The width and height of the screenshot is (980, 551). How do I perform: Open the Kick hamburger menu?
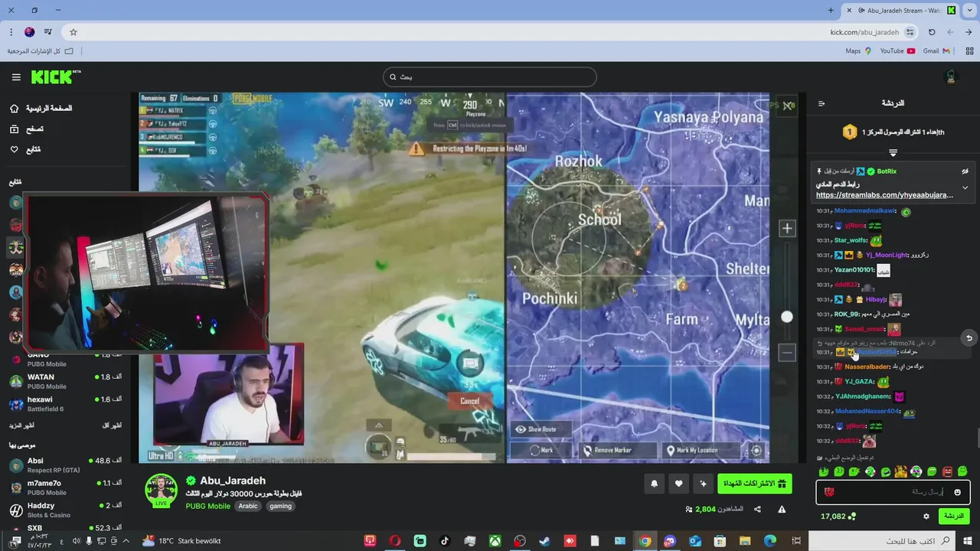[16, 77]
